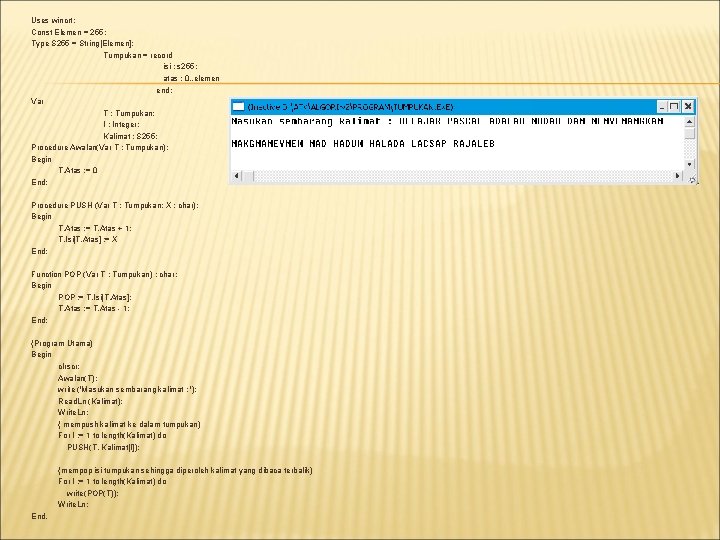
Task: Click the reversed output line 'NAKGNANEYNEM'
Action: 363,144
